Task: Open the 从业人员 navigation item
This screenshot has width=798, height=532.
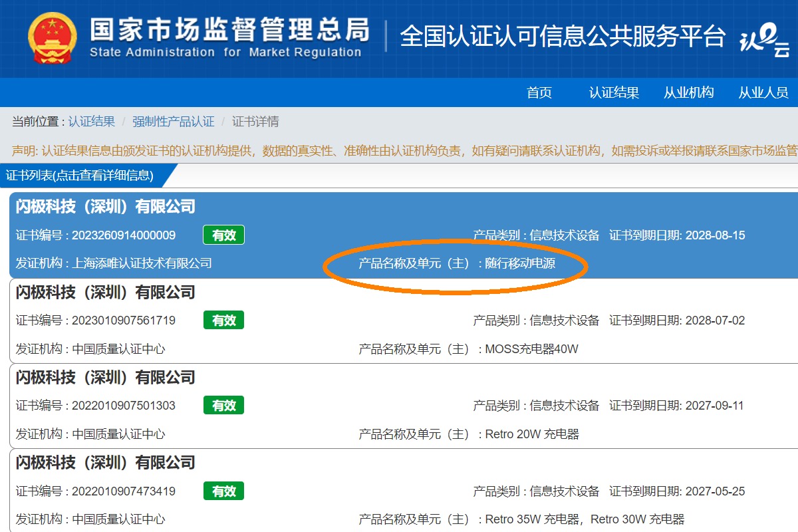Action: 763,92
